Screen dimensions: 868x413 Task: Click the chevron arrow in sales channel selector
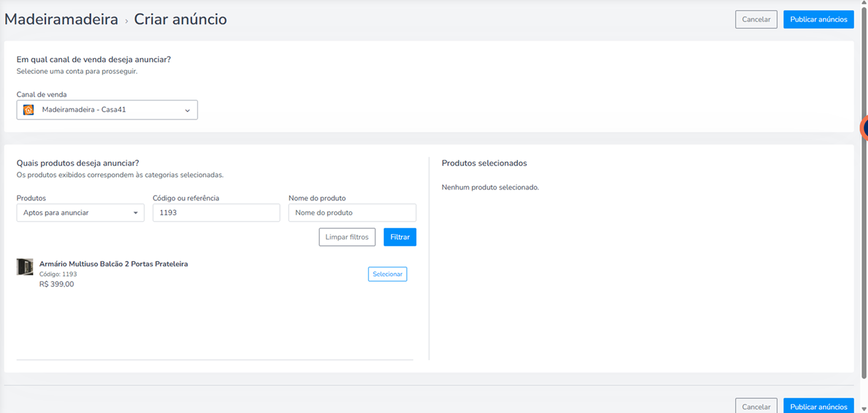pos(187,110)
